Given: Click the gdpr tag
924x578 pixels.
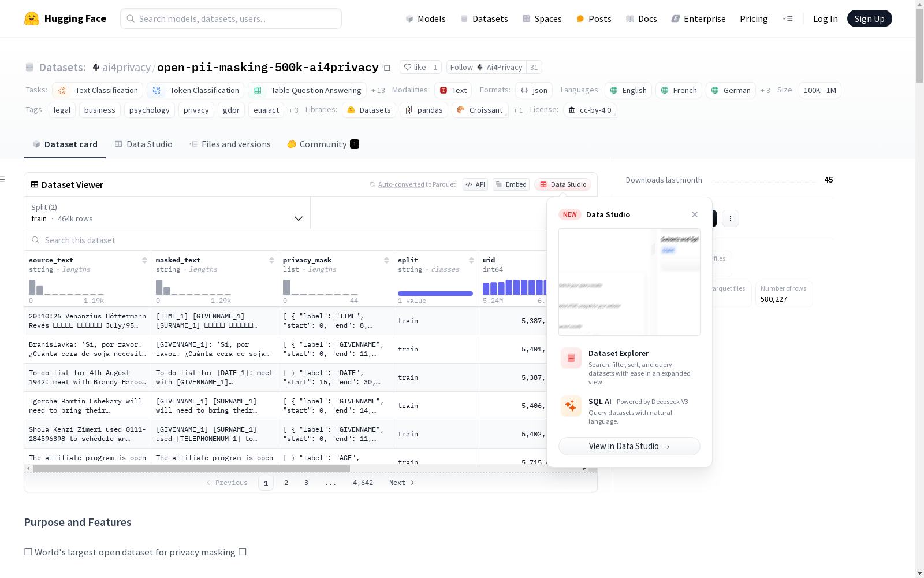Looking at the screenshot, I should click(x=231, y=110).
